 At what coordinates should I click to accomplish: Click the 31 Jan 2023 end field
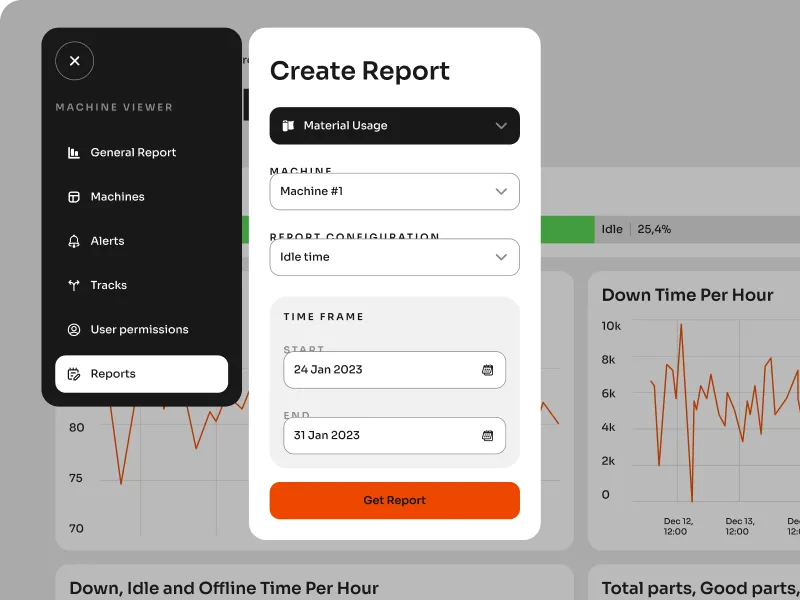(394, 435)
